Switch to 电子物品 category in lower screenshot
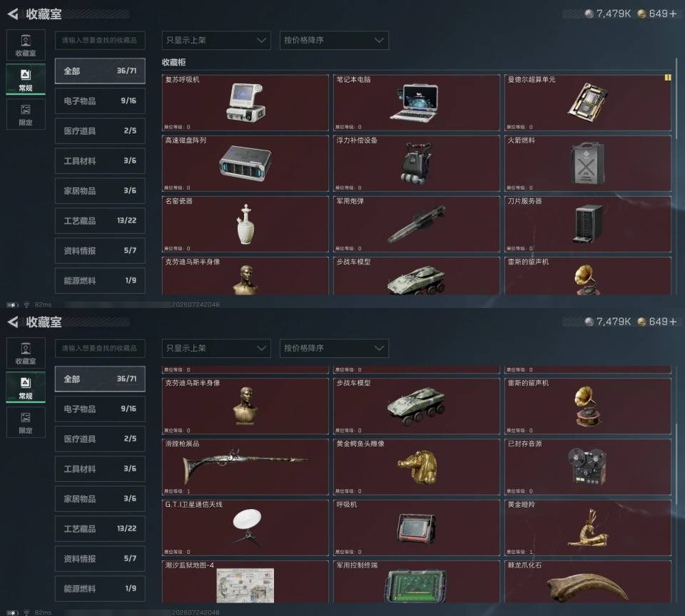Image resolution: width=685 pixels, height=616 pixels. [x=100, y=409]
